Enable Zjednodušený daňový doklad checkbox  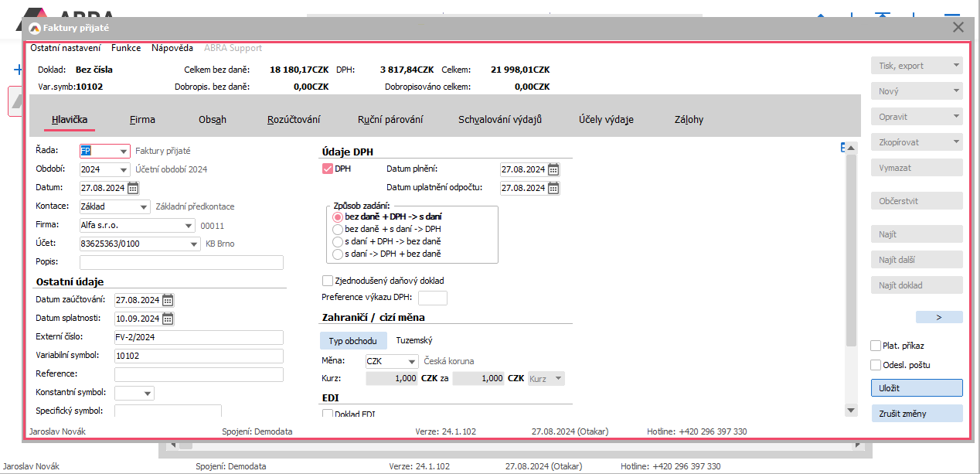(328, 281)
